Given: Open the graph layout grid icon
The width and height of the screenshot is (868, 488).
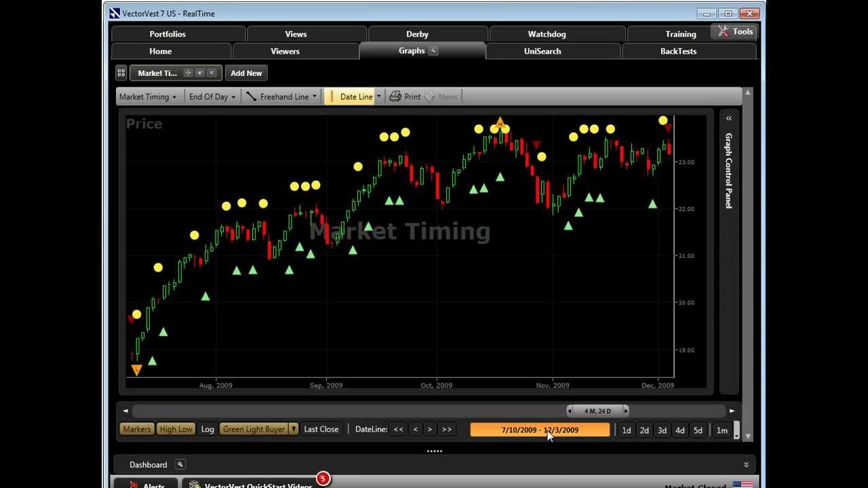Looking at the screenshot, I should tap(121, 73).
